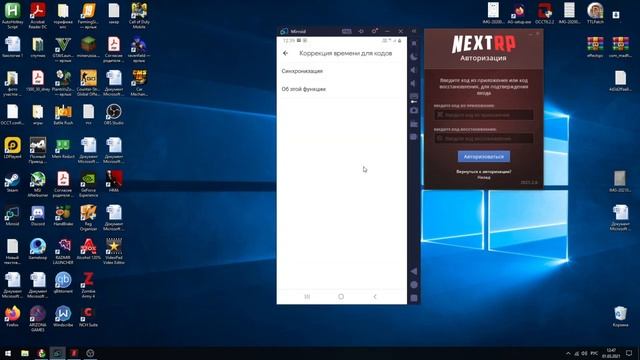Open OBS Studio desktop shortcut
The image size is (640, 360).
tap(113, 115)
